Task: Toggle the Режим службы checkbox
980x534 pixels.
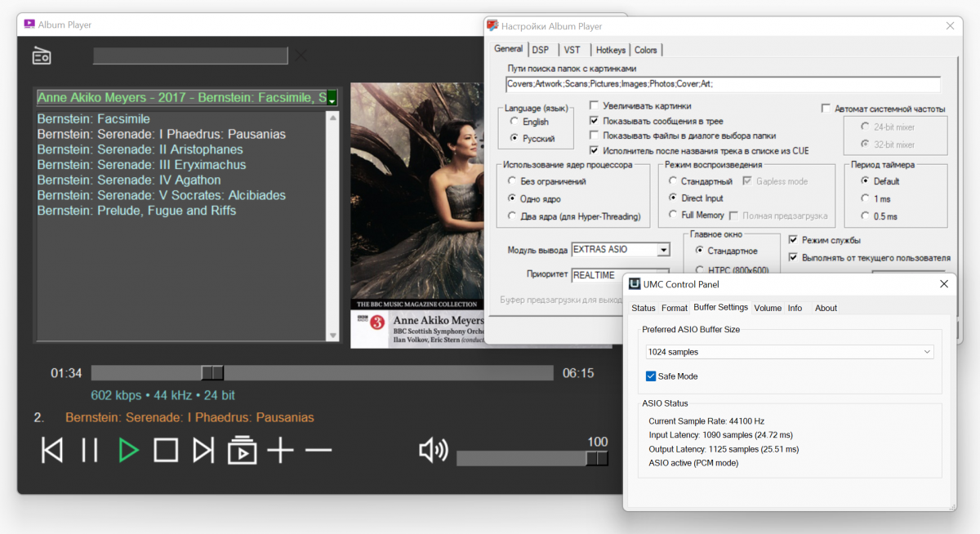Action: [794, 240]
